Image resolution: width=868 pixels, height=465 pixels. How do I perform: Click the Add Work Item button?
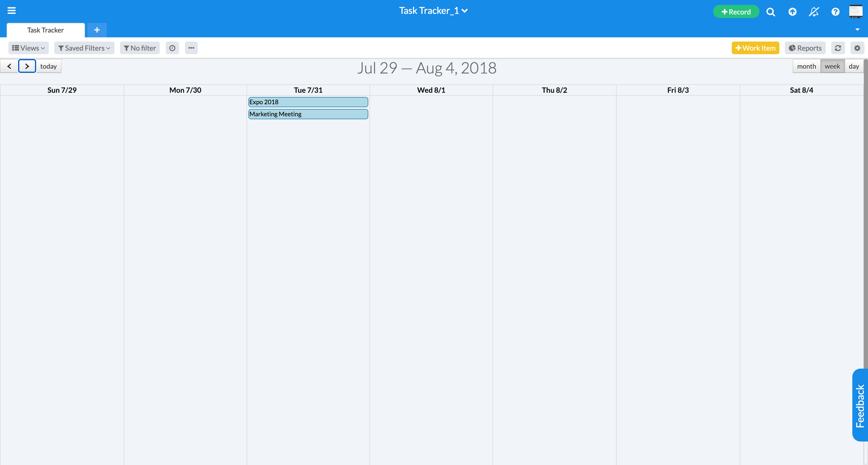point(756,48)
